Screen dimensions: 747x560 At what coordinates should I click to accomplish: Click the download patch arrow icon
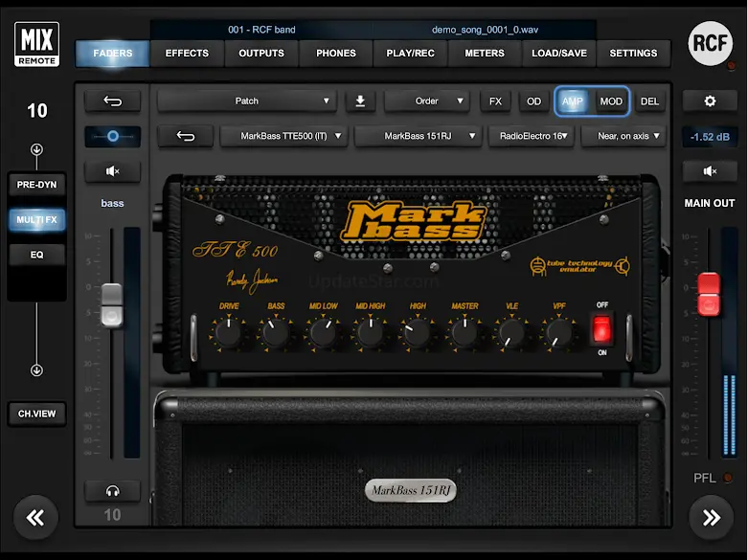point(360,101)
